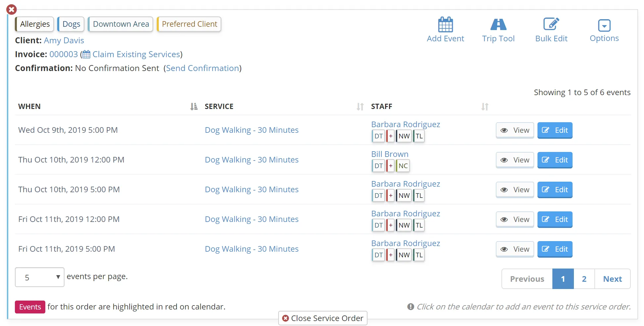Go to page 2 of events
The width and height of the screenshot is (644, 326).
[x=584, y=279]
